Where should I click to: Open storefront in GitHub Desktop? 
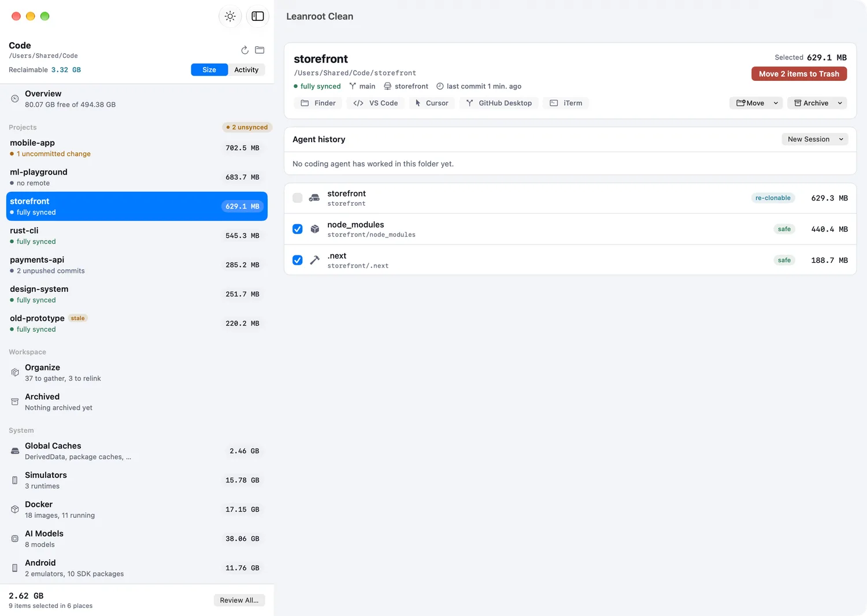pos(499,103)
